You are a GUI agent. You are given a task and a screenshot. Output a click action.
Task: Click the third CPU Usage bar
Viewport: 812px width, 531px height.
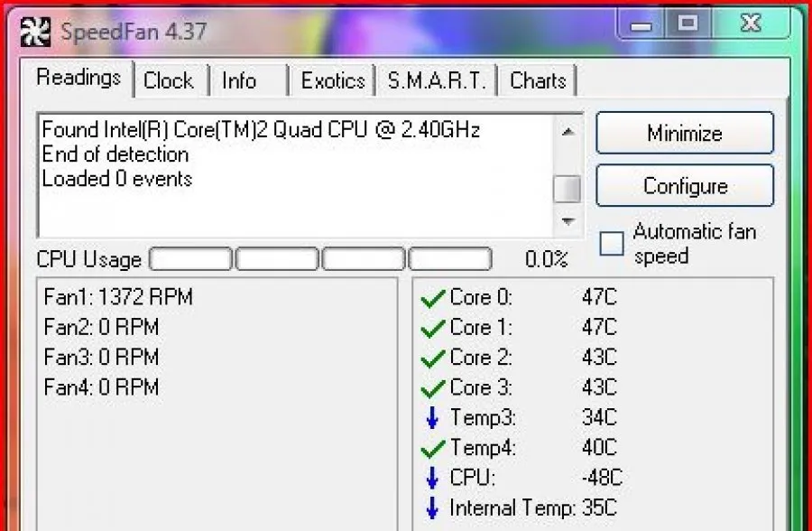point(364,259)
